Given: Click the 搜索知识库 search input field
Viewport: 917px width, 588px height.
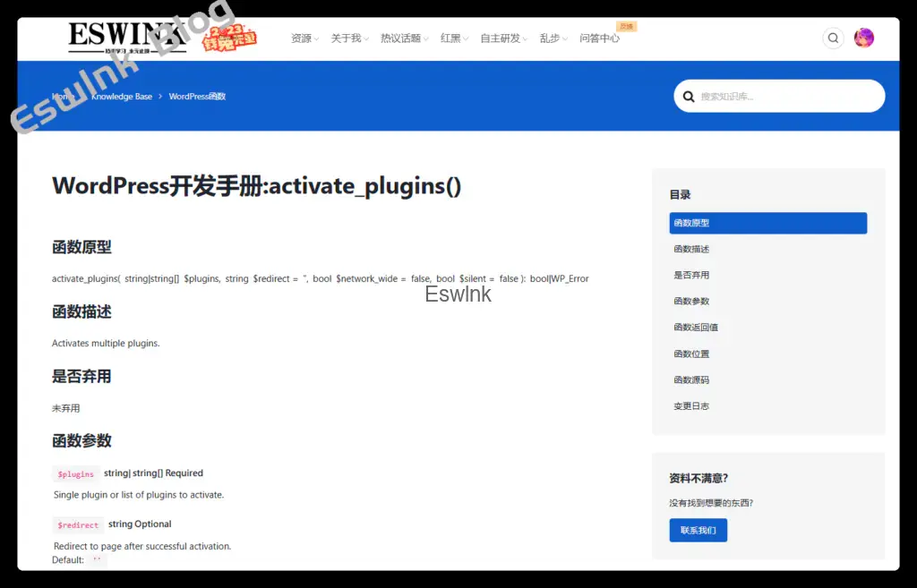Looking at the screenshot, I should tap(779, 96).
